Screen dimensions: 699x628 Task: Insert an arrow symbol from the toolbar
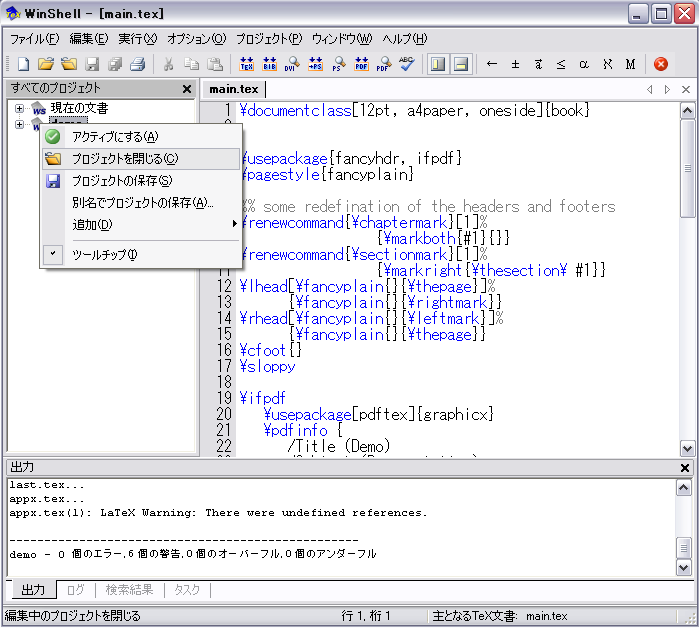pos(492,64)
